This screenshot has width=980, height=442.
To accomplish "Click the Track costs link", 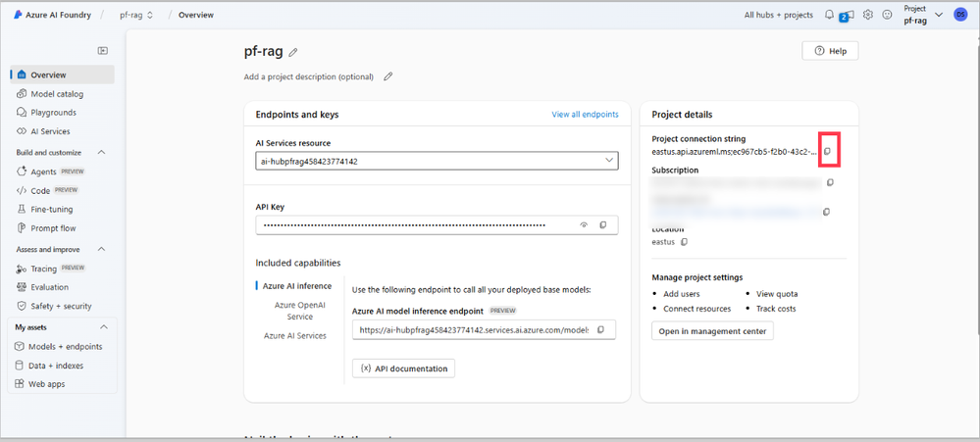I will click(x=776, y=309).
